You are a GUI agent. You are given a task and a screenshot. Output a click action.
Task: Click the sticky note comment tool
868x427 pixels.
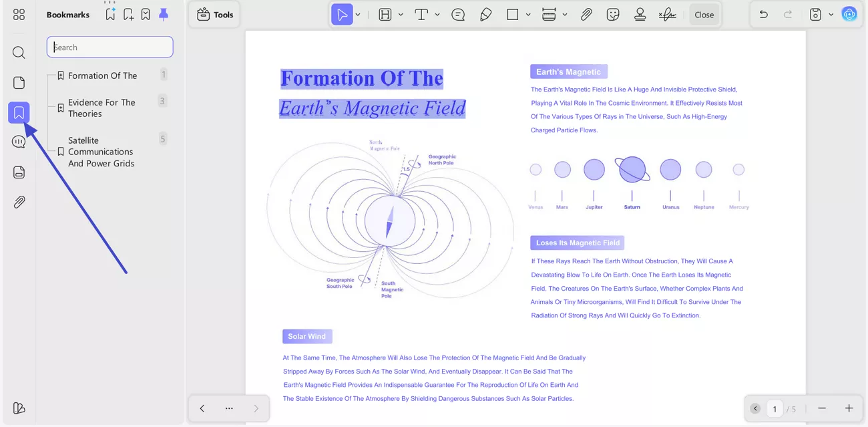458,15
